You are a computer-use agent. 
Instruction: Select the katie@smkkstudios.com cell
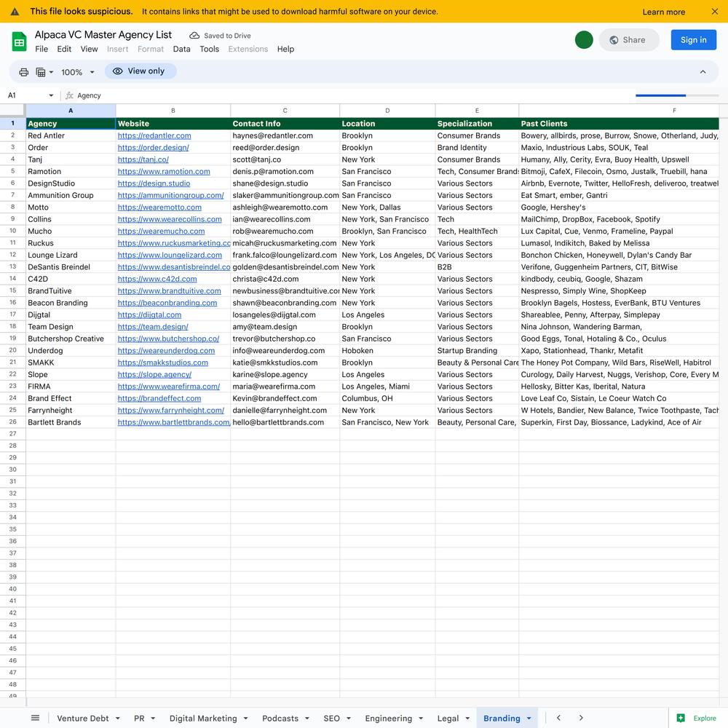click(x=285, y=363)
